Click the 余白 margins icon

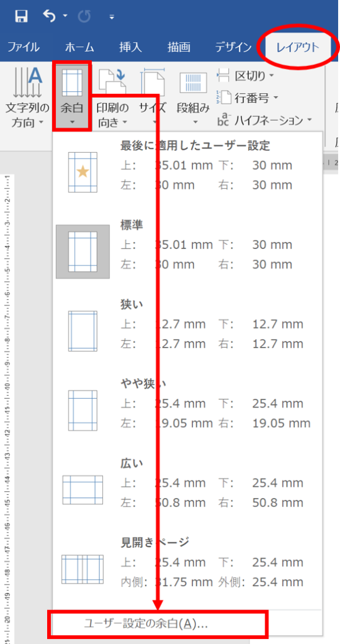(x=72, y=82)
